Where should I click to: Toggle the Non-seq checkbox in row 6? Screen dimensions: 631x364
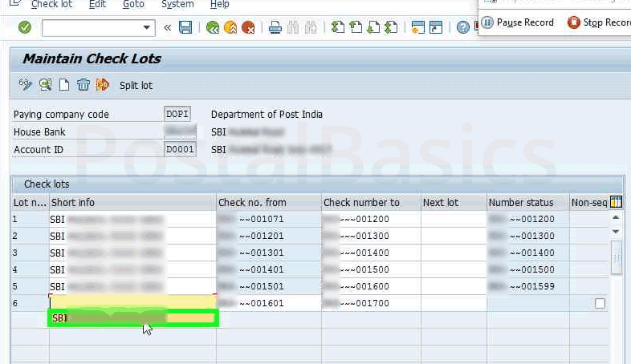(600, 304)
